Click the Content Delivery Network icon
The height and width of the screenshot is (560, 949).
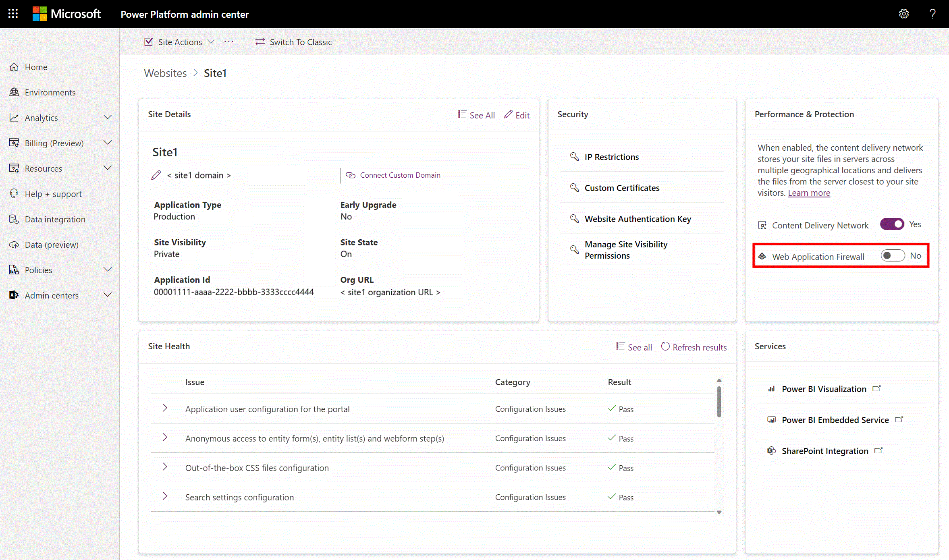pyautogui.click(x=762, y=225)
